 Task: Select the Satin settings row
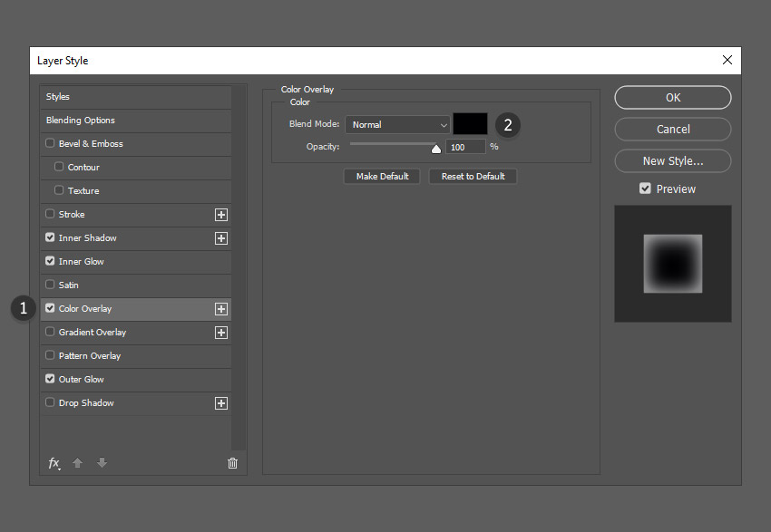[136, 285]
